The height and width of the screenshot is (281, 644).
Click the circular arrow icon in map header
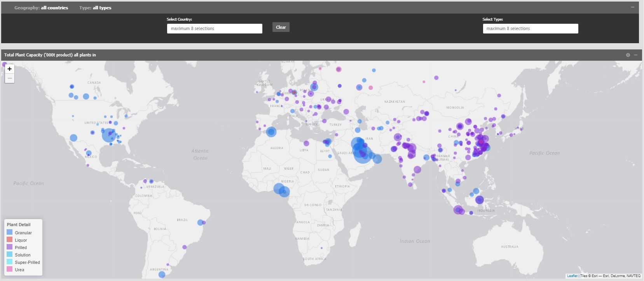point(628,55)
